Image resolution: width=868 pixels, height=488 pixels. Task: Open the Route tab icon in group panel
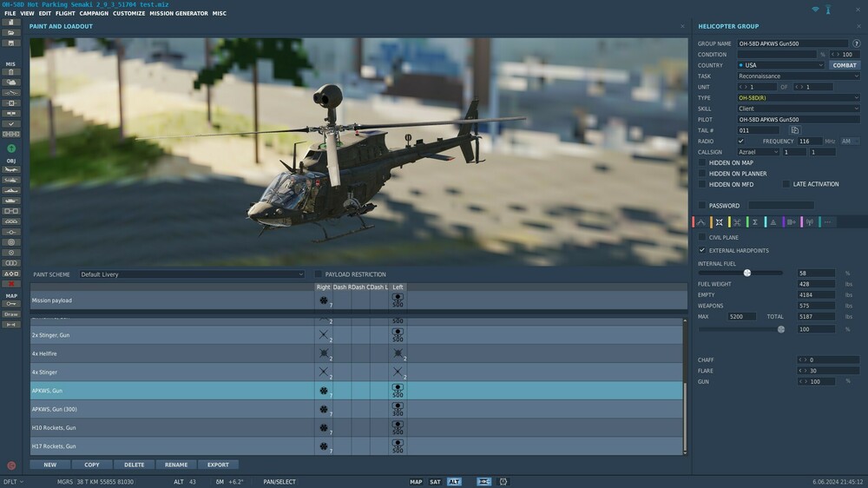click(701, 222)
